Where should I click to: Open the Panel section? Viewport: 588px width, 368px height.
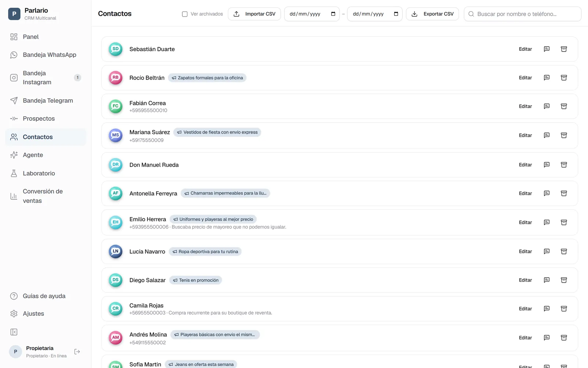pos(46,37)
